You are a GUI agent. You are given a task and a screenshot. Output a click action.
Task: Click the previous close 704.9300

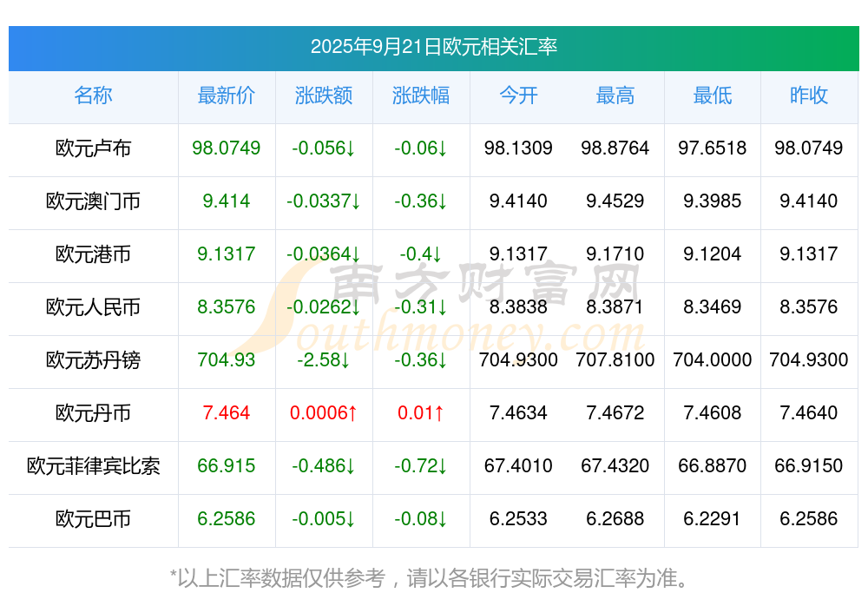[x=809, y=360]
